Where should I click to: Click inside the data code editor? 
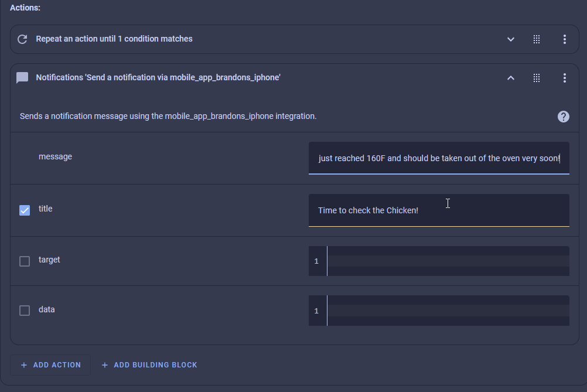click(x=448, y=311)
